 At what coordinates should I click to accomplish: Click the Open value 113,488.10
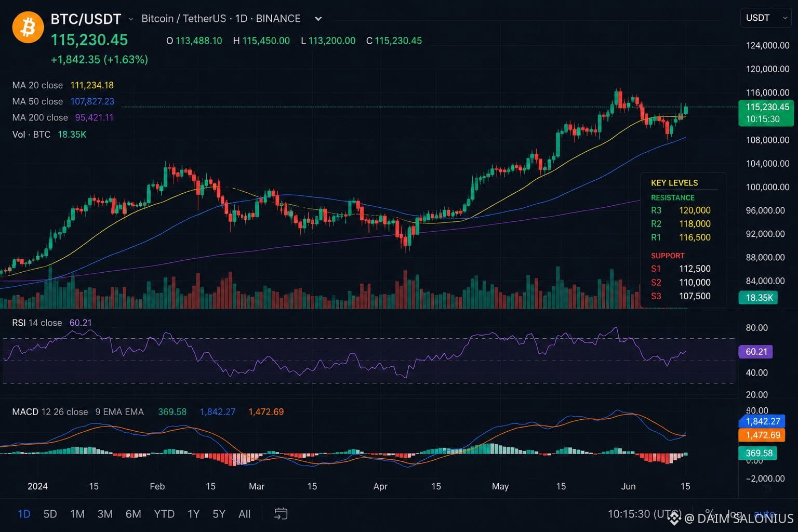point(198,41)
